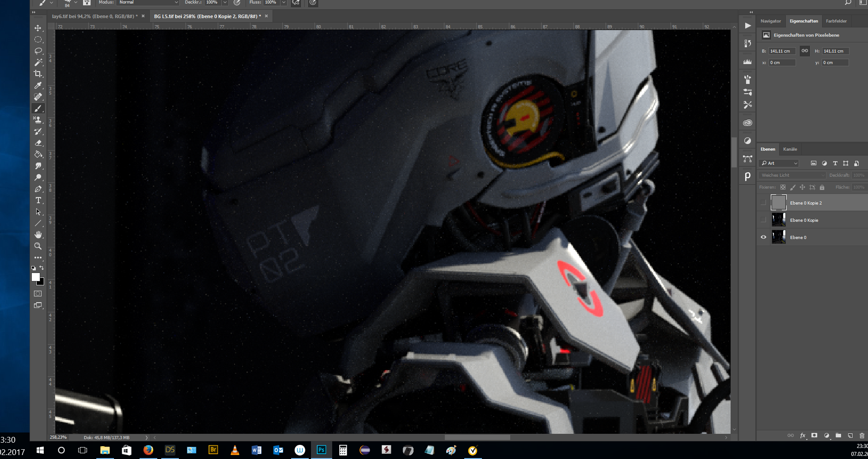Add a layer style with the fx button
The height and width of the screenshot is (459, 868).
click(x=803, y=436)
